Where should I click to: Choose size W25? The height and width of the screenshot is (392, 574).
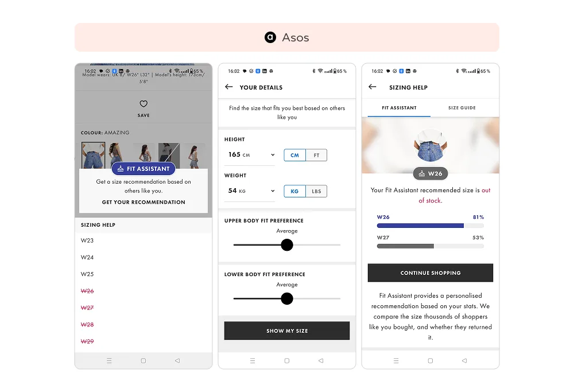[87, 274]
